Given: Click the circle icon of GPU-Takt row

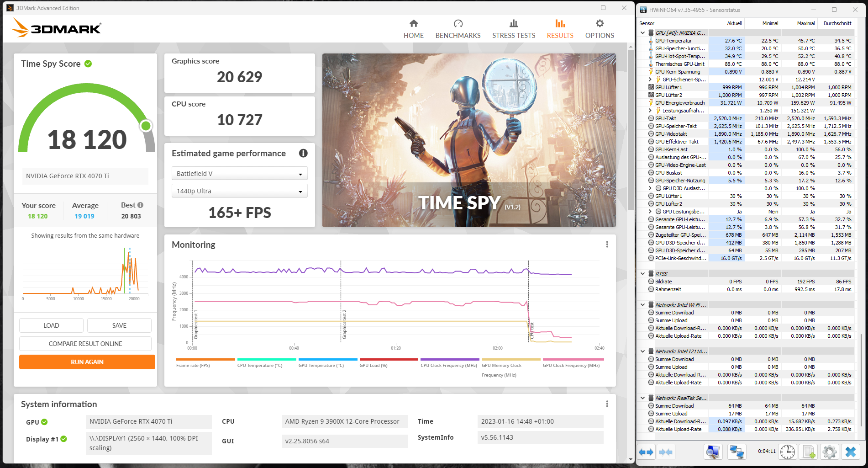Looking at the screenshot, I should [x=651, y=118].
